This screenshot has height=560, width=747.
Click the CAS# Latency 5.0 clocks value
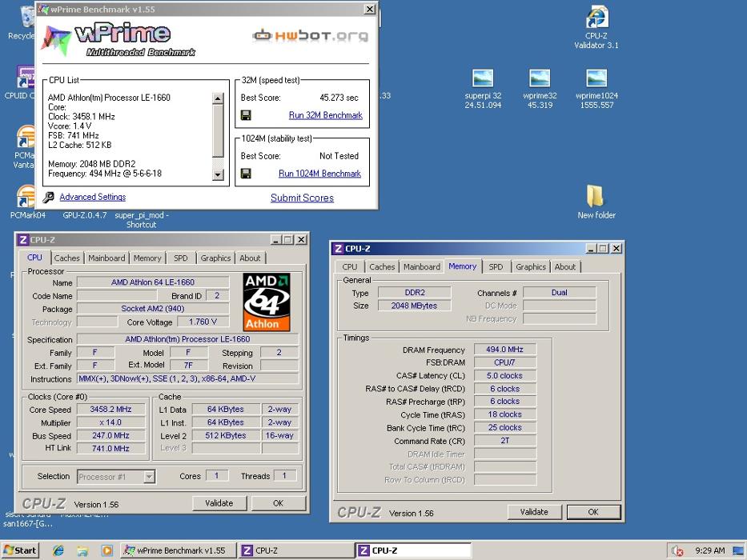coord(505,376)
